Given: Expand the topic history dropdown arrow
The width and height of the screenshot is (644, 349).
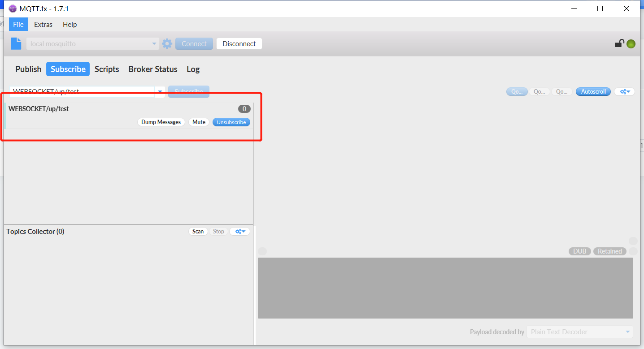Looking at the screenshot, I should pyautogui.click(x=160, y=91).
